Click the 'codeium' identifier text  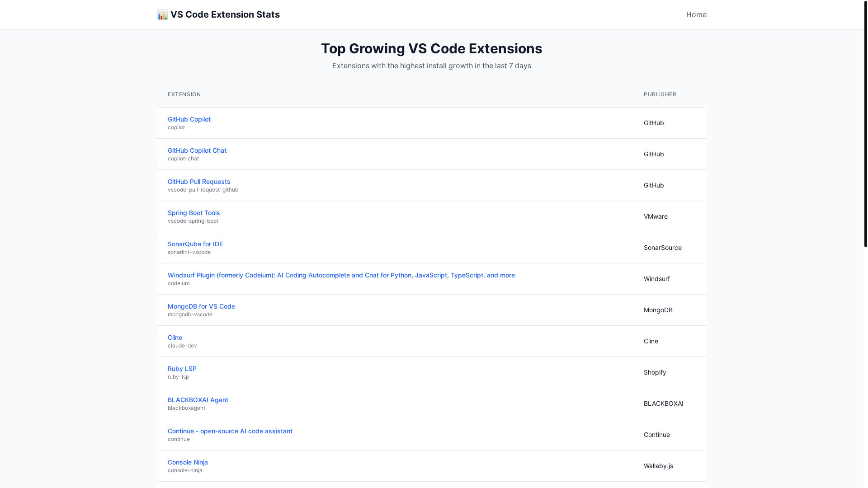[x=179, y=283]
